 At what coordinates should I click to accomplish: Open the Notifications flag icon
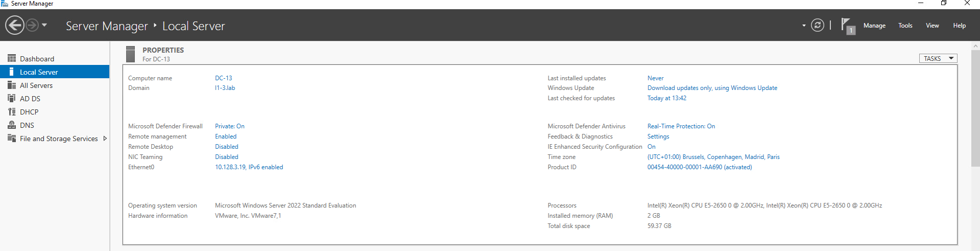click(847, 26)
